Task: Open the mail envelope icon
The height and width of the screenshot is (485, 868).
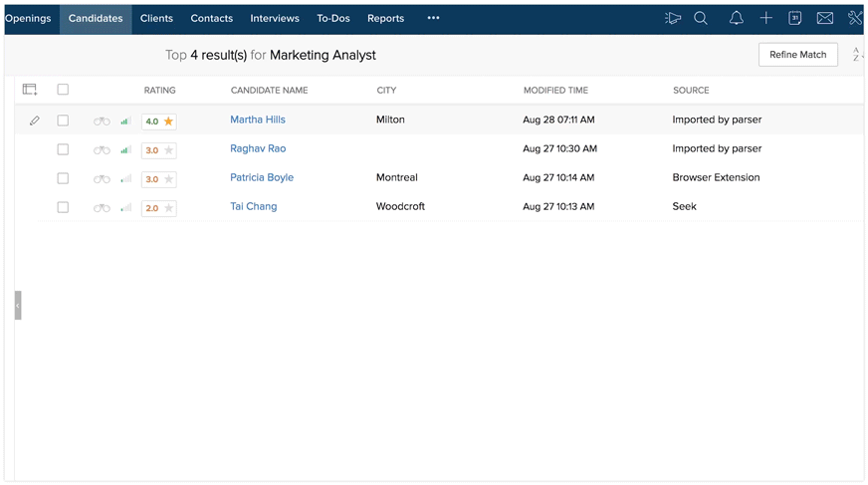Action: pyautogui.click(x=824, y=18)
